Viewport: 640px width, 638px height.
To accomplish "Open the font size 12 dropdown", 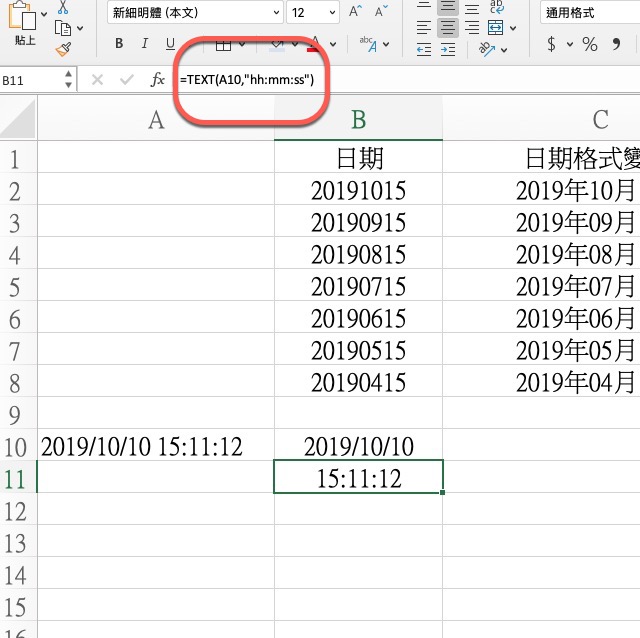I will (332, 13).
